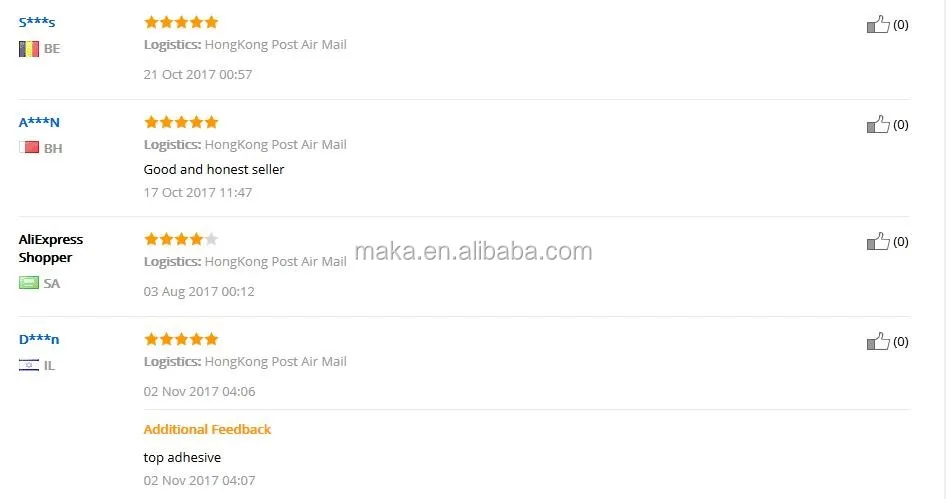946x499 pixels.
Task: Click the "Good and honest seller" comment
Action: click(x=214, y=169)
